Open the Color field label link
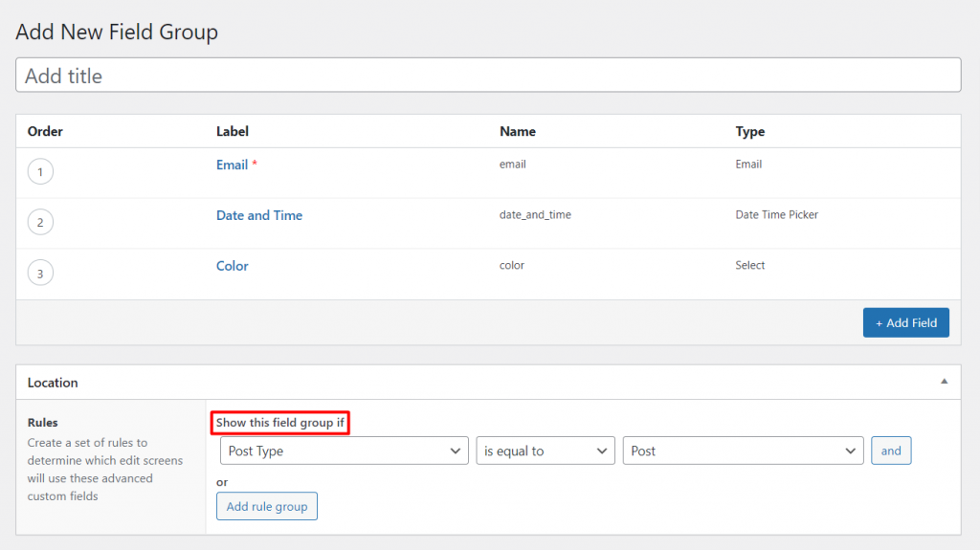The width and height of the screenshot is (980, 550). coord(233,266)
